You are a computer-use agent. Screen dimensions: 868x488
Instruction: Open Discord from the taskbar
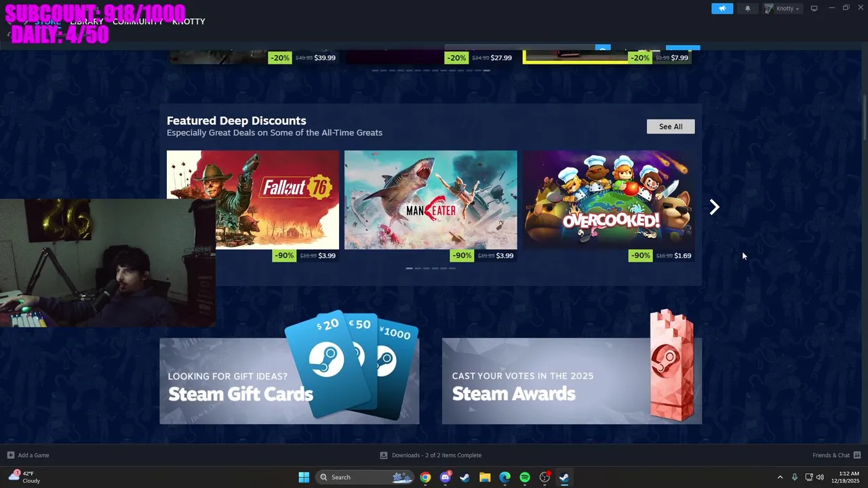pyautogui.click(x=446, y=477)
